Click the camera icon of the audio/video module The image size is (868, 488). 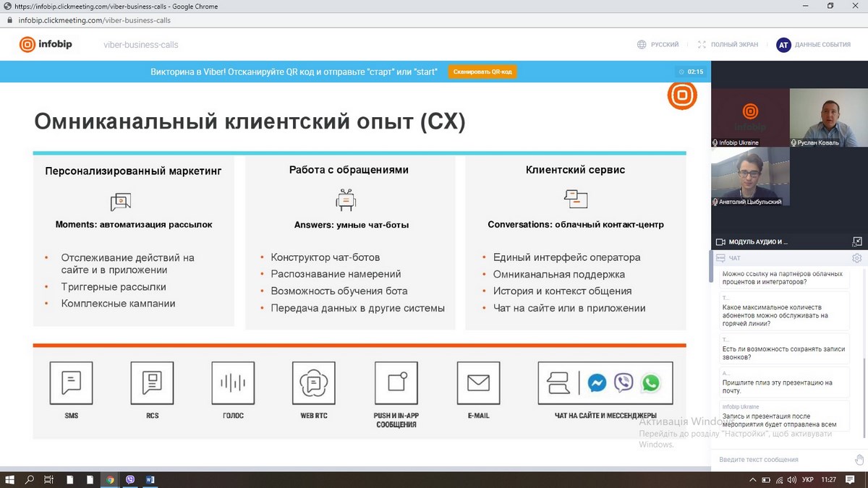720,241
